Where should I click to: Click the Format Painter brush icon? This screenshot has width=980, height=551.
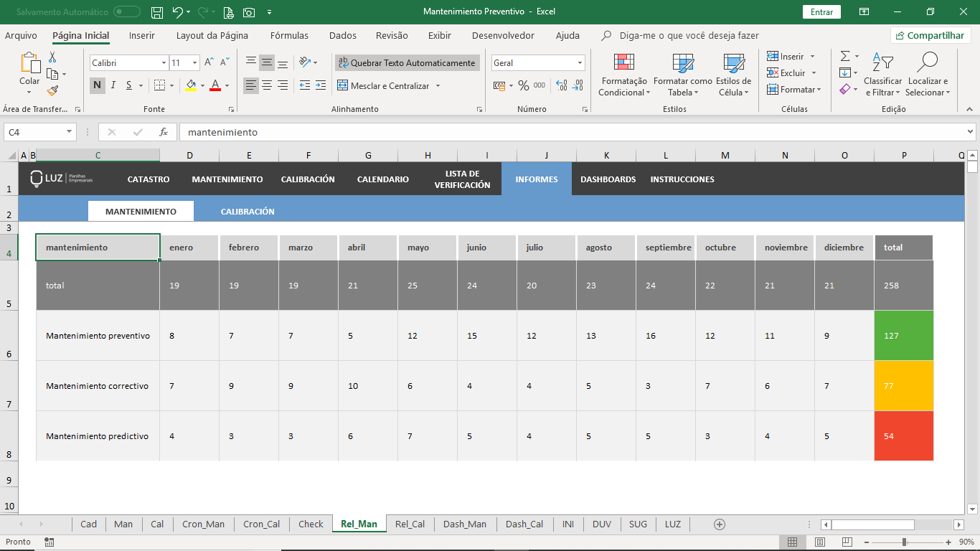(52, 90)
